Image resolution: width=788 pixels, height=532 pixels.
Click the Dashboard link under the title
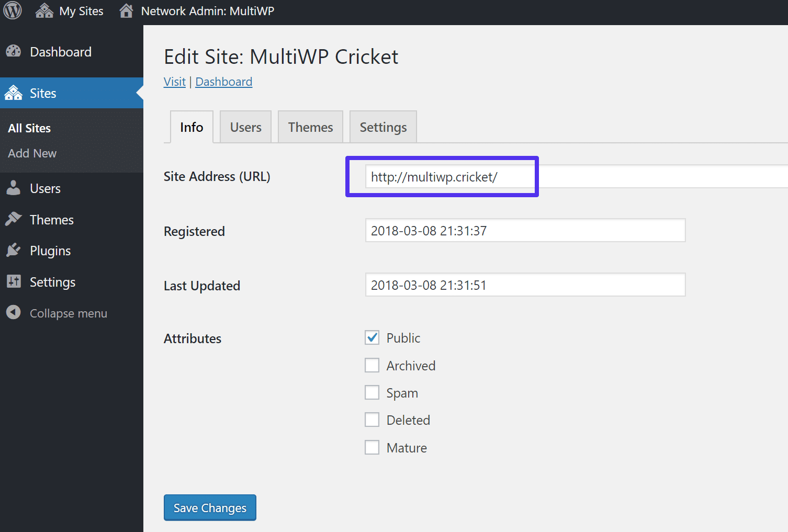click(x=223, y=82)
